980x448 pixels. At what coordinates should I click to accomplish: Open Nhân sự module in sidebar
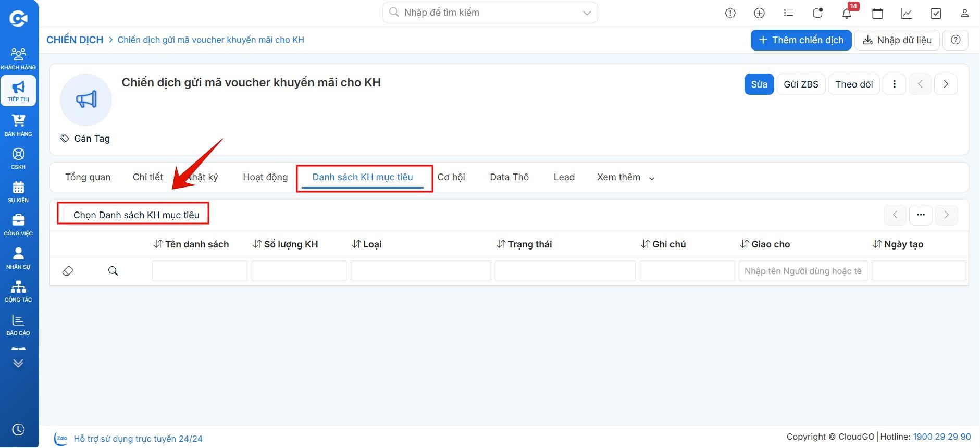click(18, 258)
